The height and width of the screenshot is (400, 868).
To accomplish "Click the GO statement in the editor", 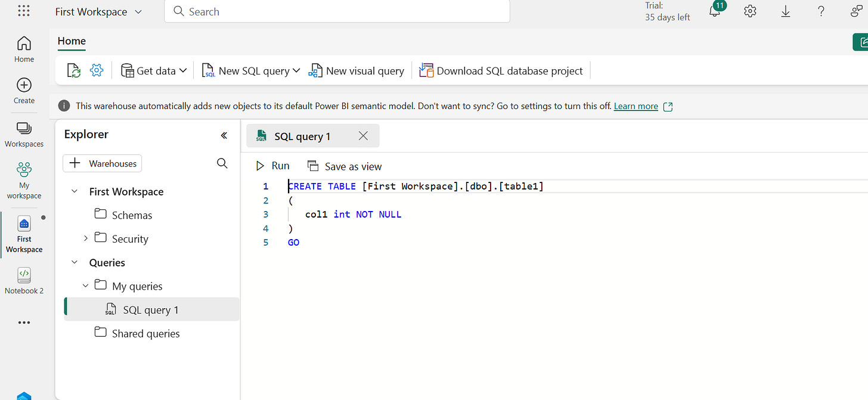I will 293,242.
